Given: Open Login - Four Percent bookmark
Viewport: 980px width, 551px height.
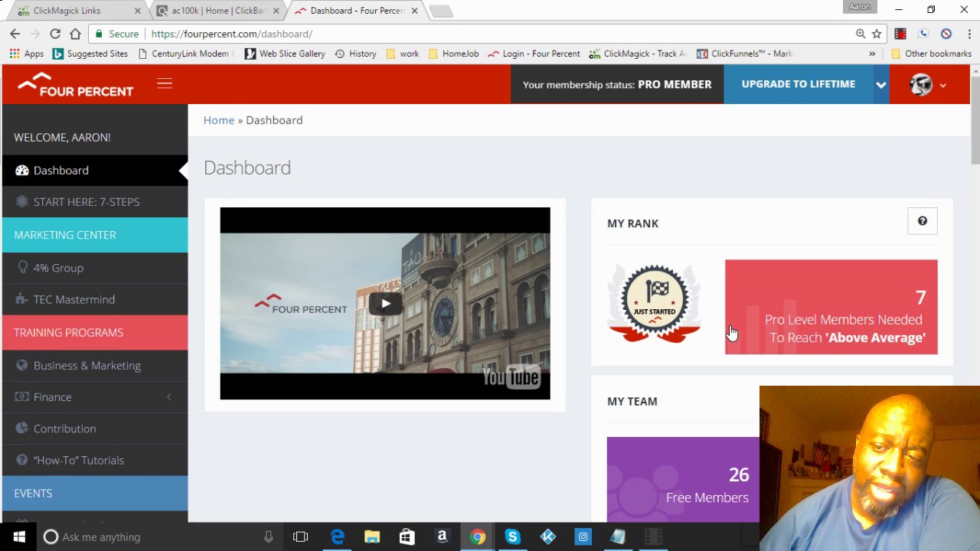Looking at the screenshot, I should 534,54.
